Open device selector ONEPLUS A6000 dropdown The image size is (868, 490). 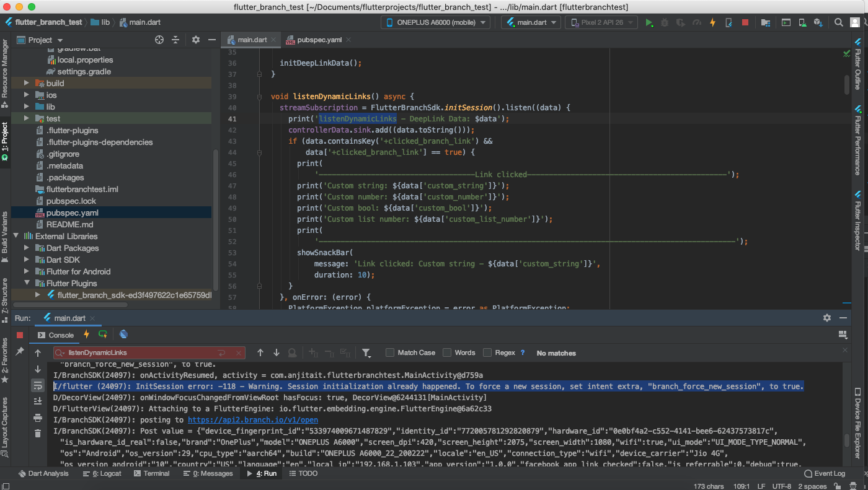click(435, 22)
